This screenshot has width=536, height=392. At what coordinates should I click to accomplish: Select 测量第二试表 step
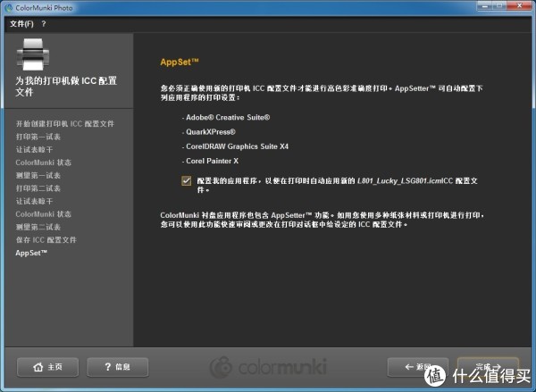click(x=38, y=227)
